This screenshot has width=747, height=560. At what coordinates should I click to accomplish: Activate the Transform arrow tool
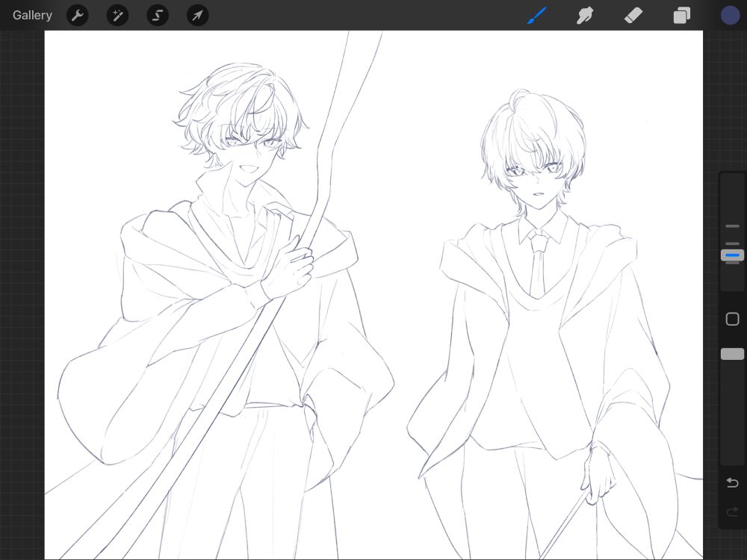pyautogui.click(x=197, y=15)
